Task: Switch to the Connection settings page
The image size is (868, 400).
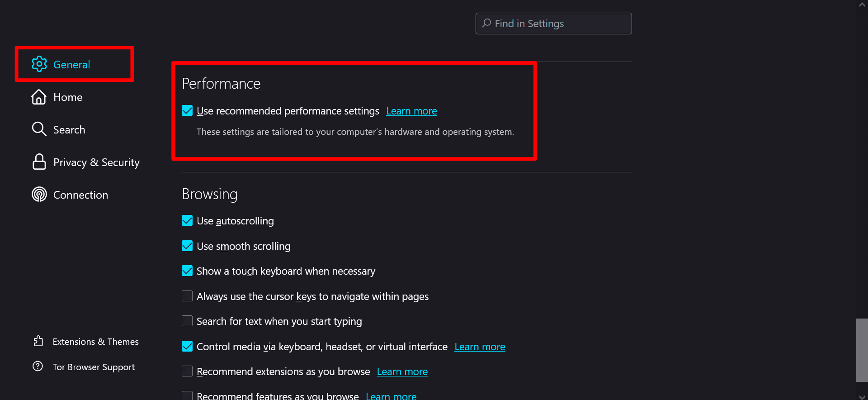Action: 80,195
